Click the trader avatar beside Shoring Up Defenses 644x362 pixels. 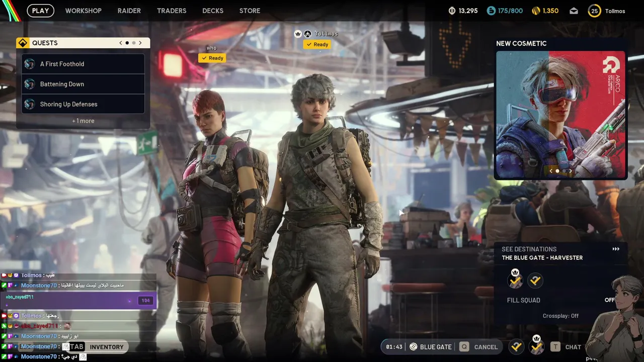pyautogui.click(x=30, y=104)
